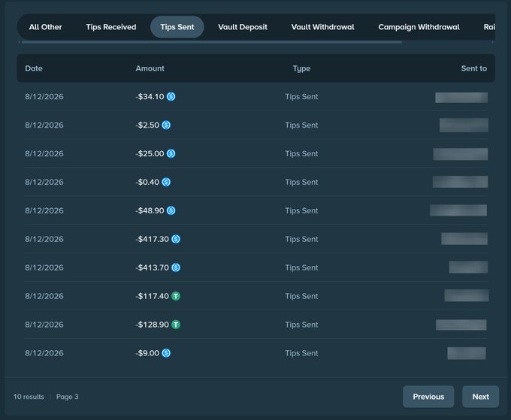Image resolution: width=511 pixels, height=420 pixels.
Task: Click the Amount column header
Action: (x=150, y=68)
